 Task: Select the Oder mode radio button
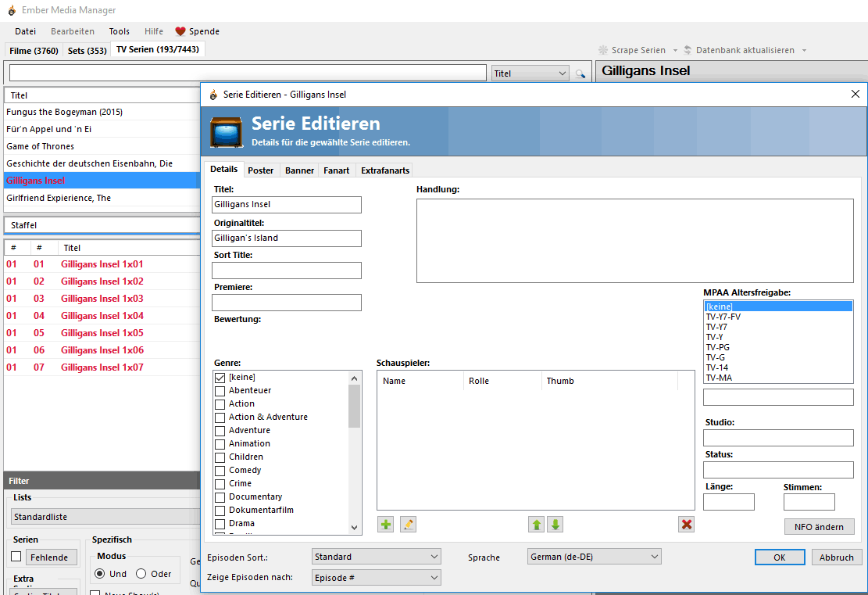click(141, 574)
